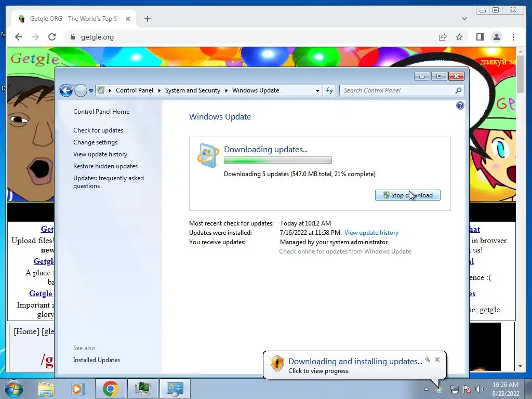Open Chrome three-dot menu

[513, 37]
